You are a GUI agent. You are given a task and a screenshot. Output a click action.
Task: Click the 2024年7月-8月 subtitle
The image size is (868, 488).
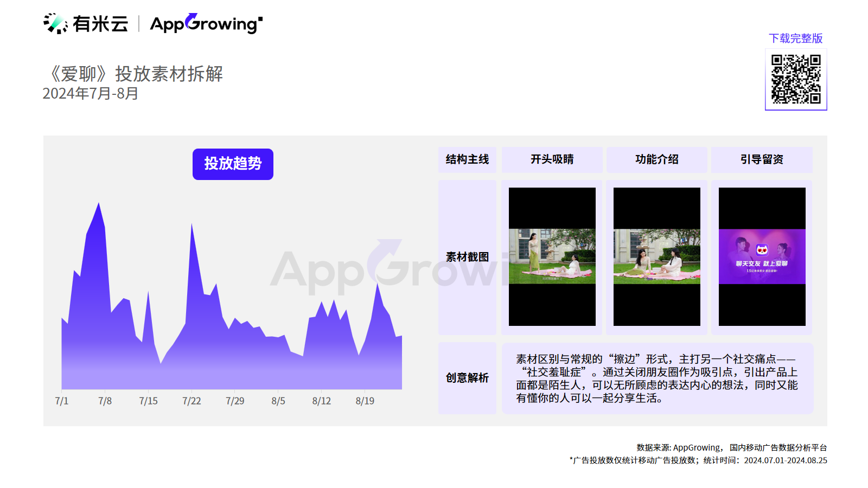pyautogui.click(x=91, y=94)
